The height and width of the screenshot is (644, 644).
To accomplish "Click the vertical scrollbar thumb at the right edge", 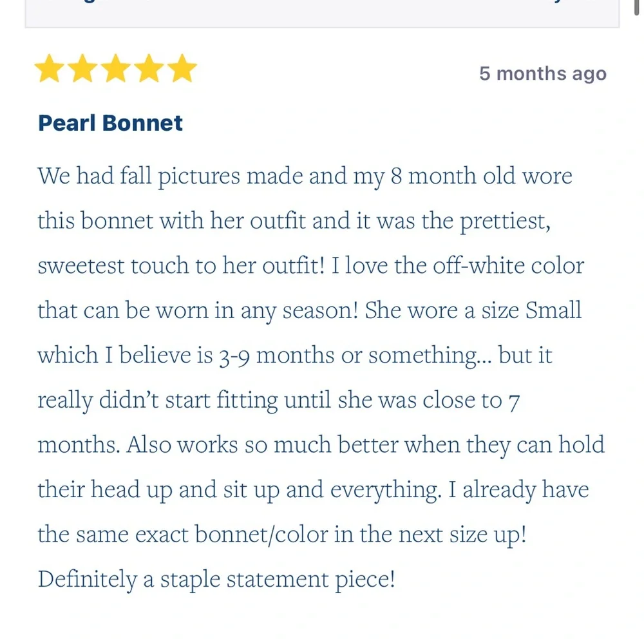I will (x=637, y=7).
